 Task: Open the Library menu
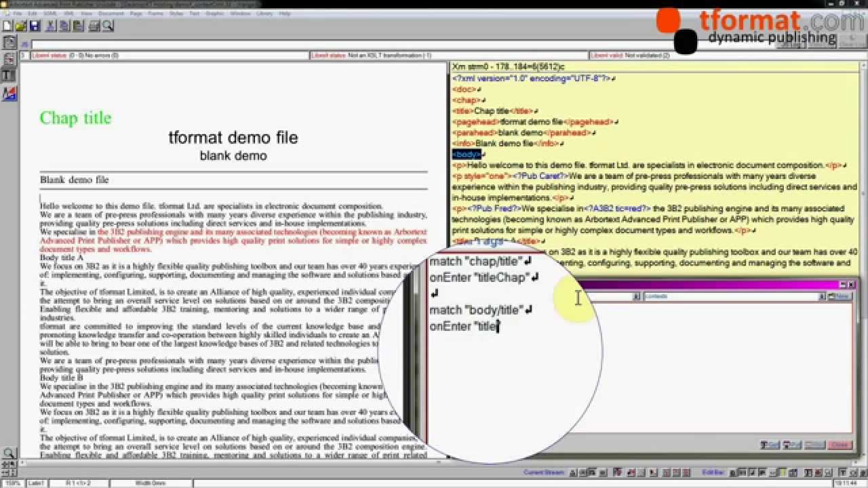tap(264, 14)
